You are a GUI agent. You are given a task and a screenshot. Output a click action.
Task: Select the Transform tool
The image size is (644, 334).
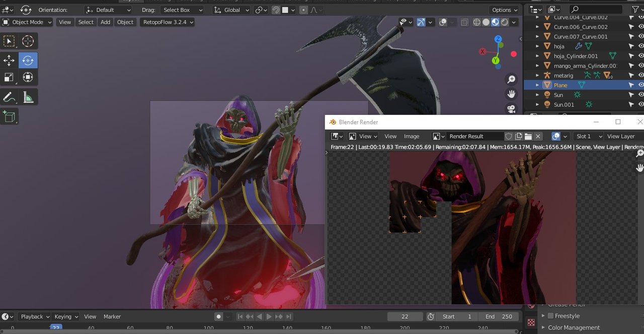pos(28,77)
